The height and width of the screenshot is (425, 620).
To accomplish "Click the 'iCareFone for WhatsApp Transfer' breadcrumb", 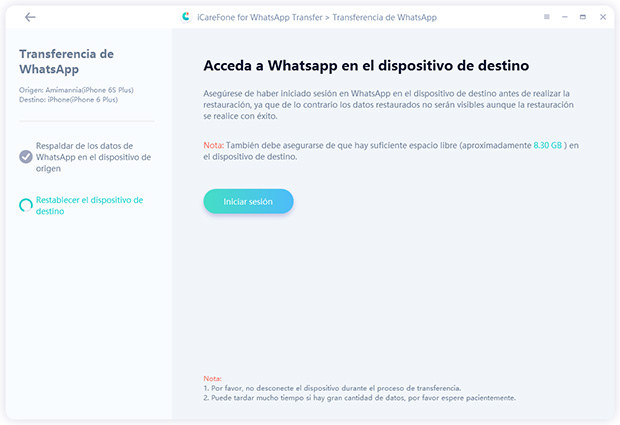I will [x=260, y=17].
